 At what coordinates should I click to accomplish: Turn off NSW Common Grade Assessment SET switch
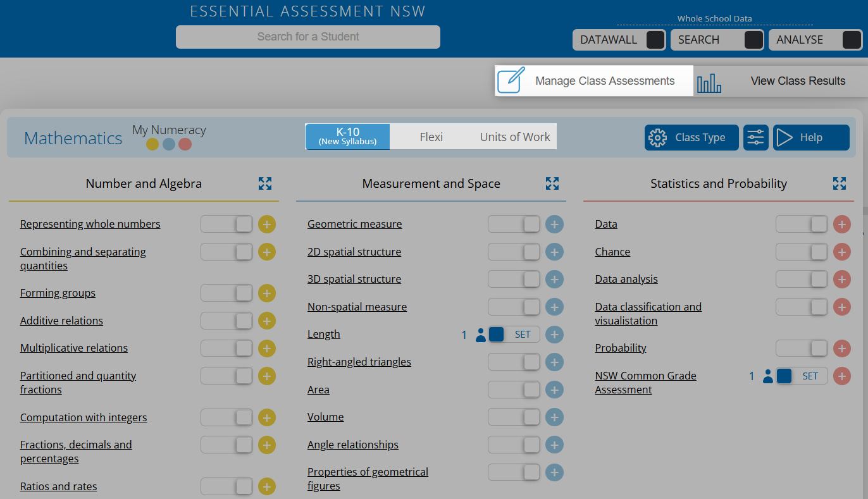click(802, 376)
